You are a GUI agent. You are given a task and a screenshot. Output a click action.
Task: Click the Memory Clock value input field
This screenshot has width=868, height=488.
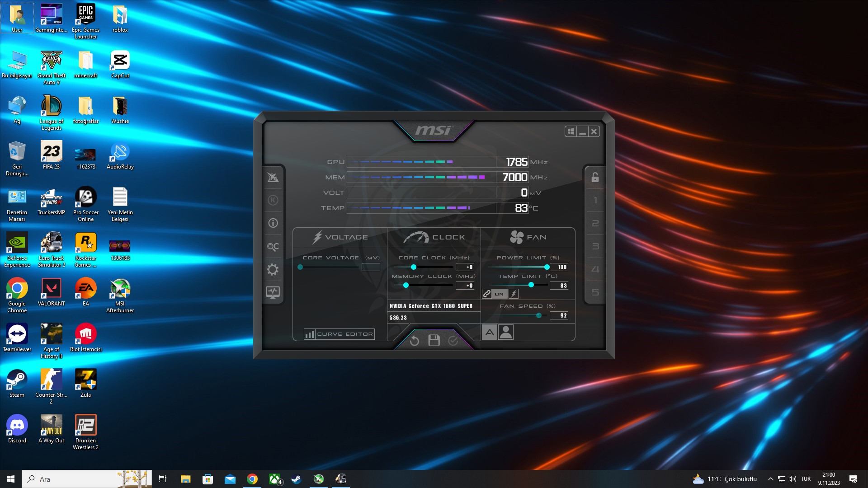click(x=465, y=286)
